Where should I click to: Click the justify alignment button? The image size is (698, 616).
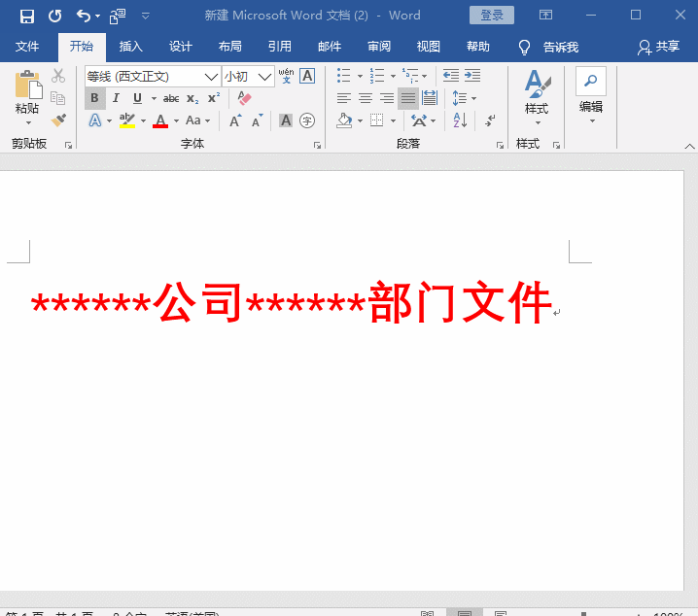[x=407, y=98]
